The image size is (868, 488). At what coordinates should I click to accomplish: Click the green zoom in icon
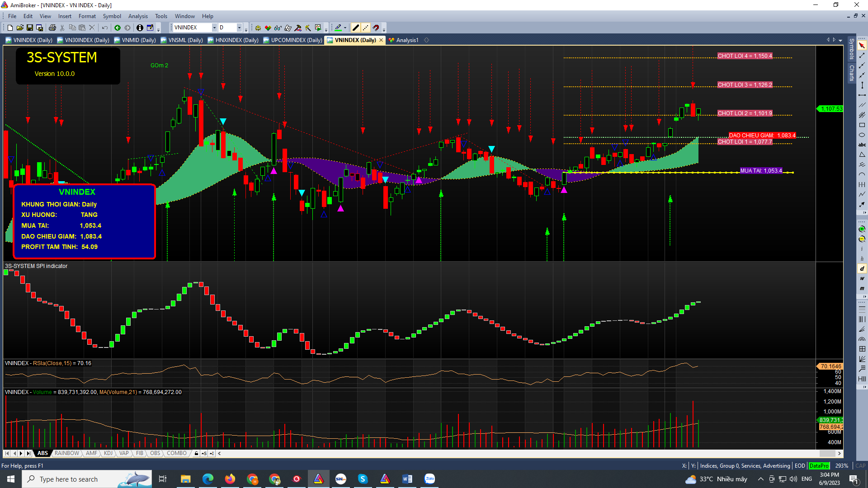[x=862, y=229]
